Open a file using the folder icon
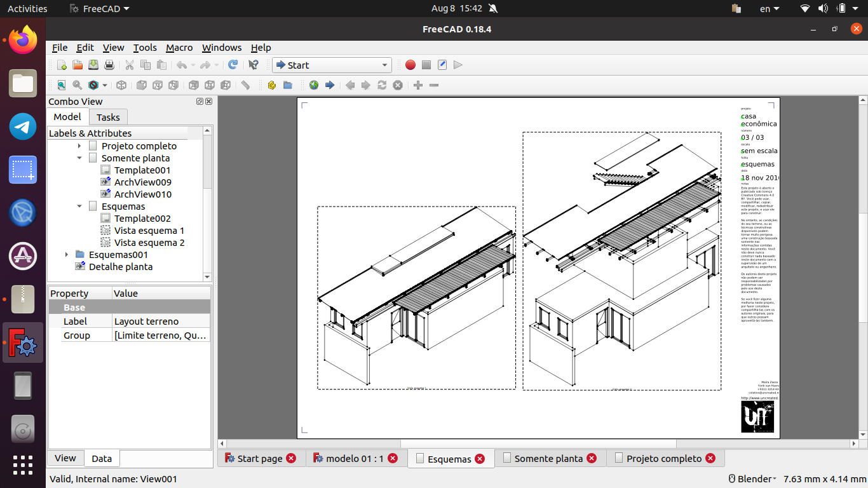The image size is (868, 488). coord(78,65)
